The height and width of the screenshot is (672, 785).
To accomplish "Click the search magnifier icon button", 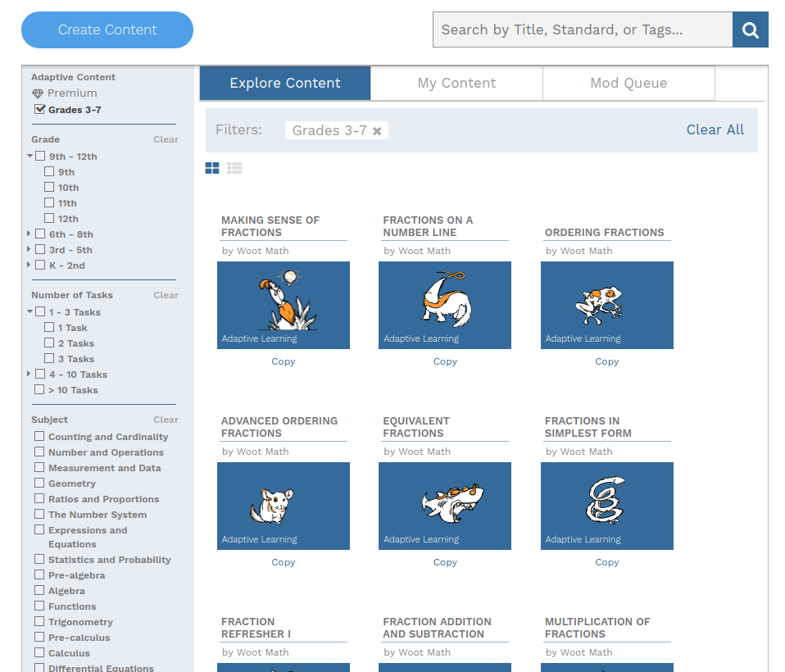I will coord(750,30).
